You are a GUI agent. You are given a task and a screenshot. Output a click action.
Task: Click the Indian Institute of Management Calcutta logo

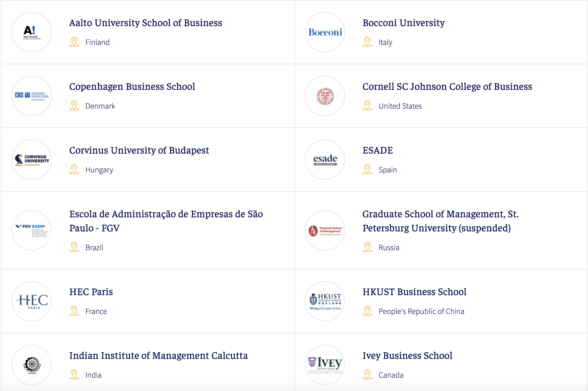click(x=31, y=365)
